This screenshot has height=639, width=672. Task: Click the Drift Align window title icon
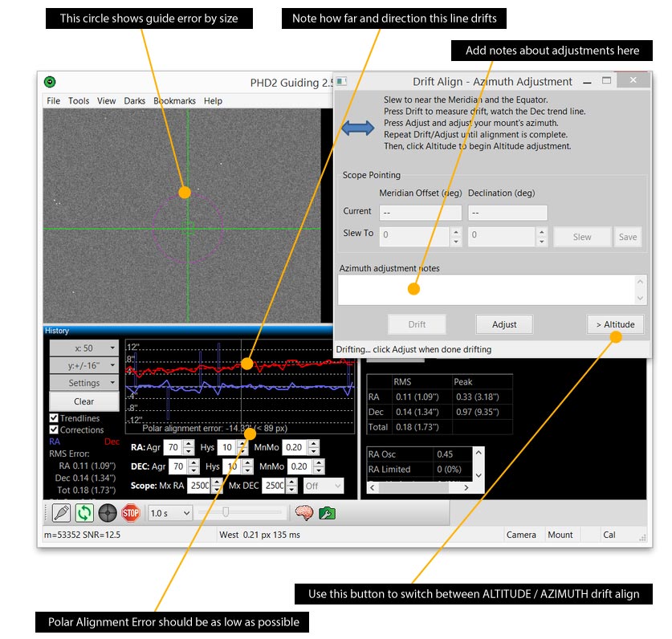coord(341,81)
